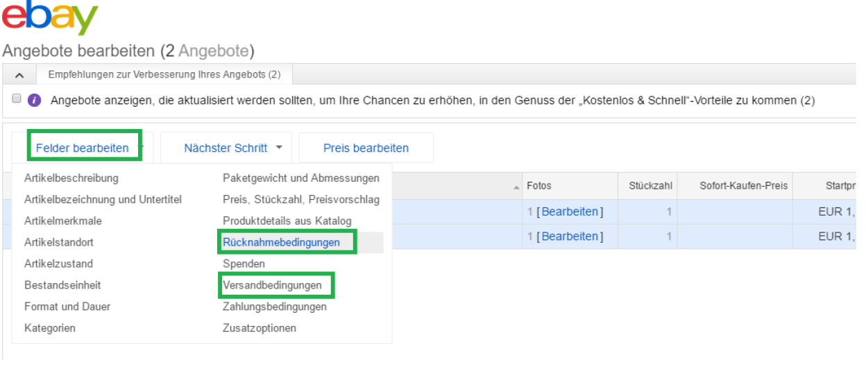This screenshot has width=868, height=385.
Task: Choose 'Preis, Stückzahl, Preisvorschlag' entry
Action: tap(301, 200)
